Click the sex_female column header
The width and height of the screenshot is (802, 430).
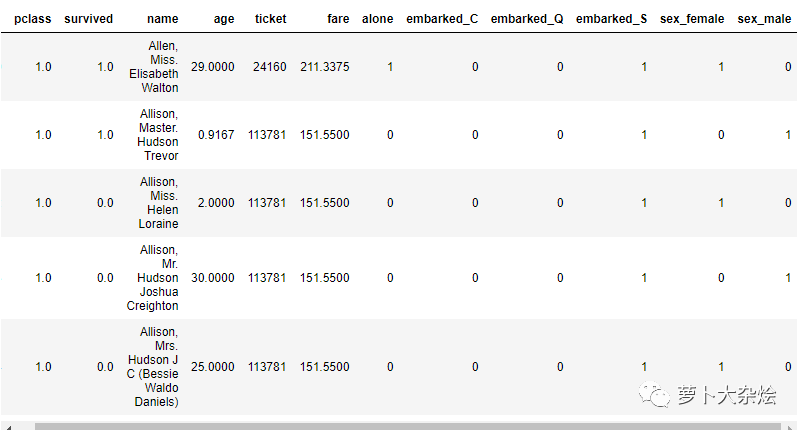point(692,19)
